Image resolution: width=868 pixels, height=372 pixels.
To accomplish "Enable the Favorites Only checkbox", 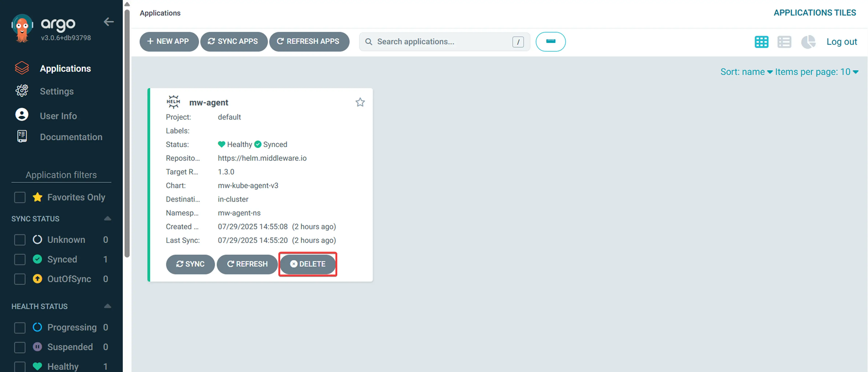I will [20, 197].
